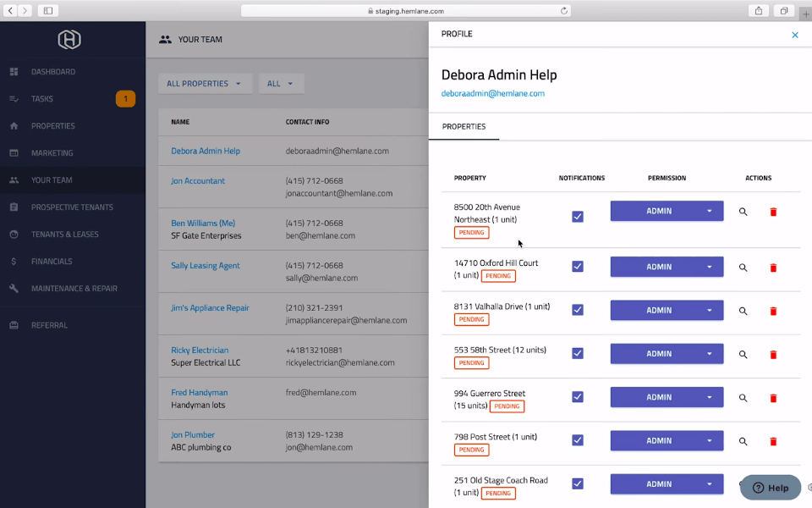Toggle notifications for 994 Guerrero Street

[x=578, y=397]
